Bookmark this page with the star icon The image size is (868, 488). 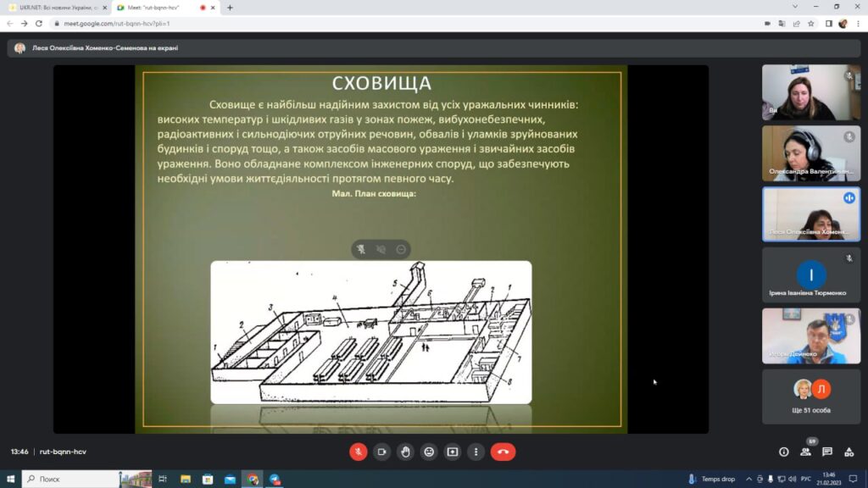coord(811,24)
